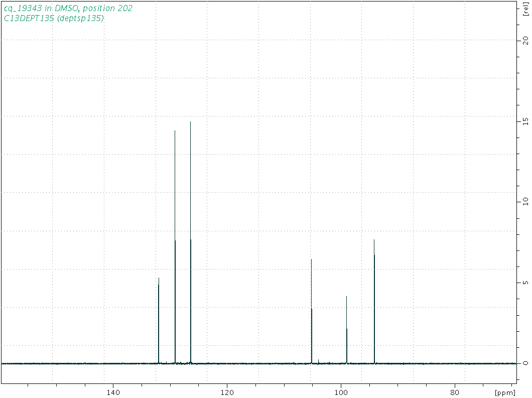The height and width of the screenshot is (398, 532).
Task: Click the peak near 99 ppm
Action: 346,330
